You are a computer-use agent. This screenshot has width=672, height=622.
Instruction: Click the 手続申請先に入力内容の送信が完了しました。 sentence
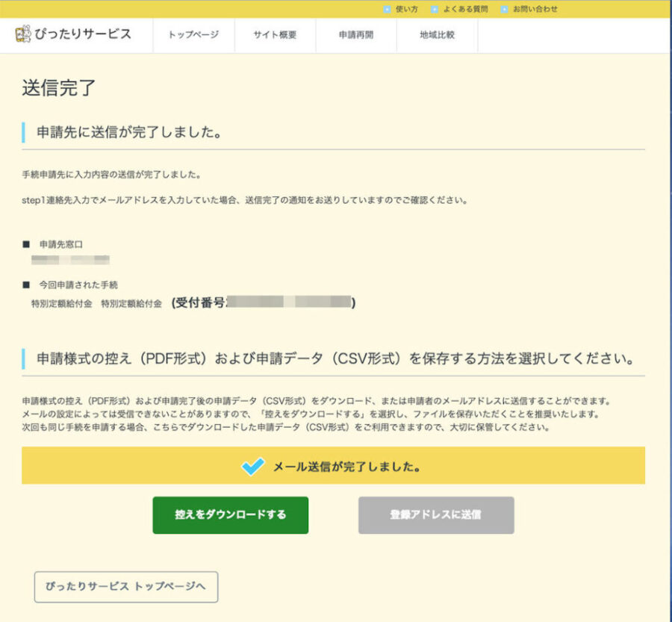pos(111,175)
